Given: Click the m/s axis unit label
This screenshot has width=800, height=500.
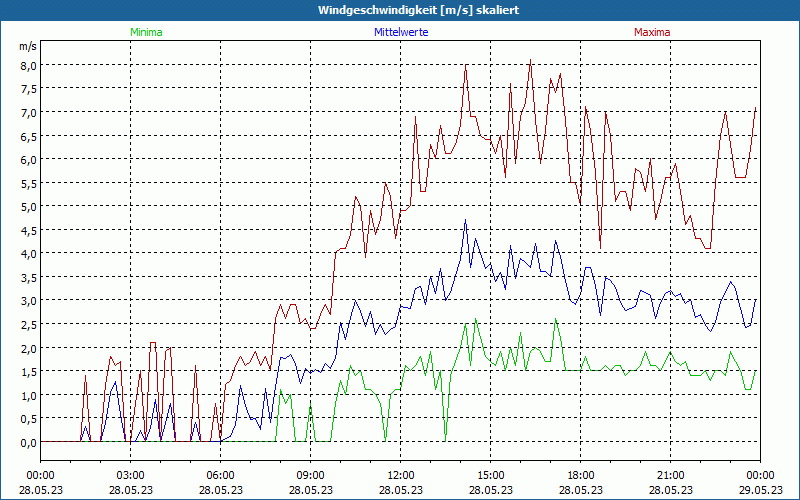Looking at the screenshot, I should click(x=28, y=46).
